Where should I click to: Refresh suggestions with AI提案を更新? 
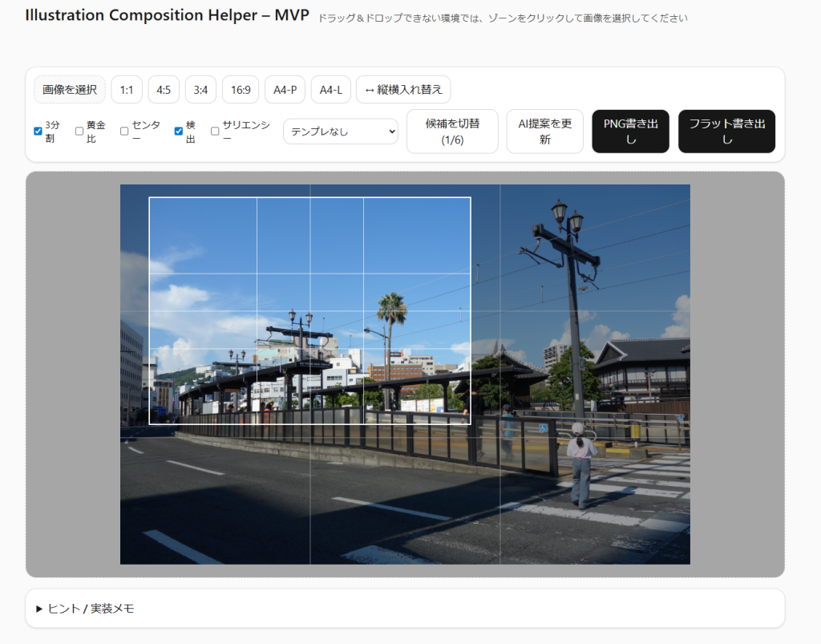pos(544,132)
